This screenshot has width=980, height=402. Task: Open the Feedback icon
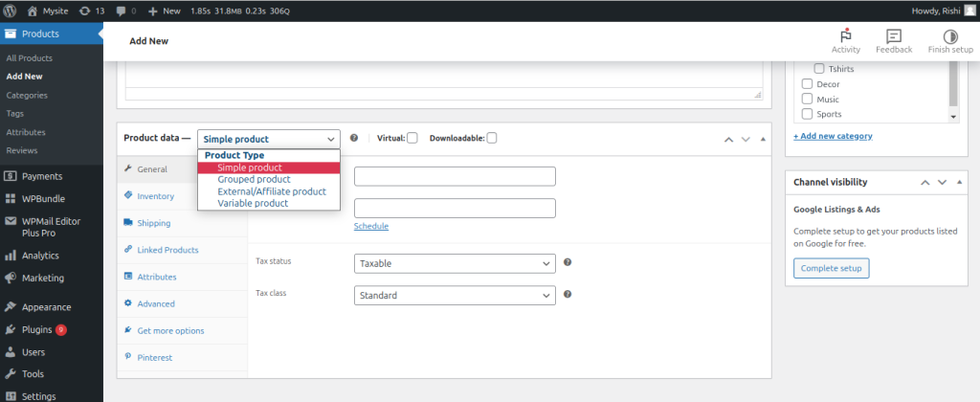(x=894, y=36)
